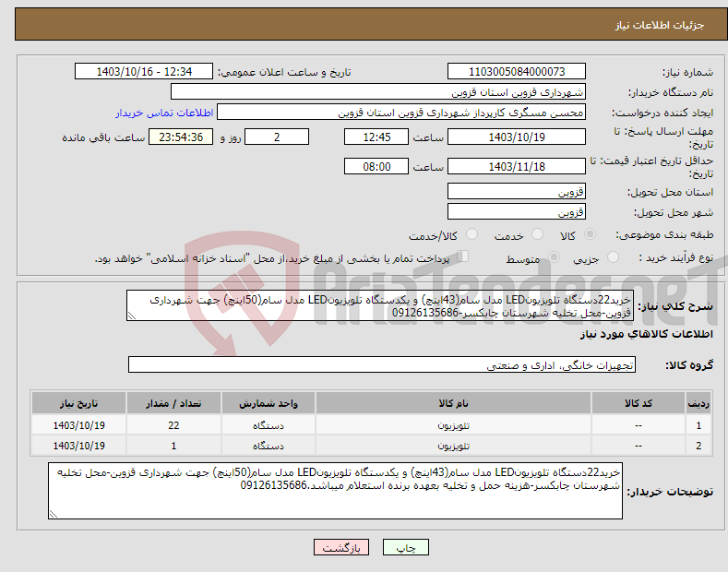Click the اطلاعات کالاهای مورد نیاز heading
This screenshot has height=572, width=728.
point(646,334)
